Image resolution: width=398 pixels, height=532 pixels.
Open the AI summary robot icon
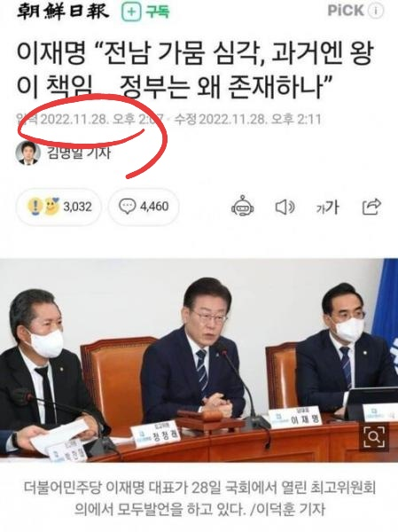pos(242,206)
